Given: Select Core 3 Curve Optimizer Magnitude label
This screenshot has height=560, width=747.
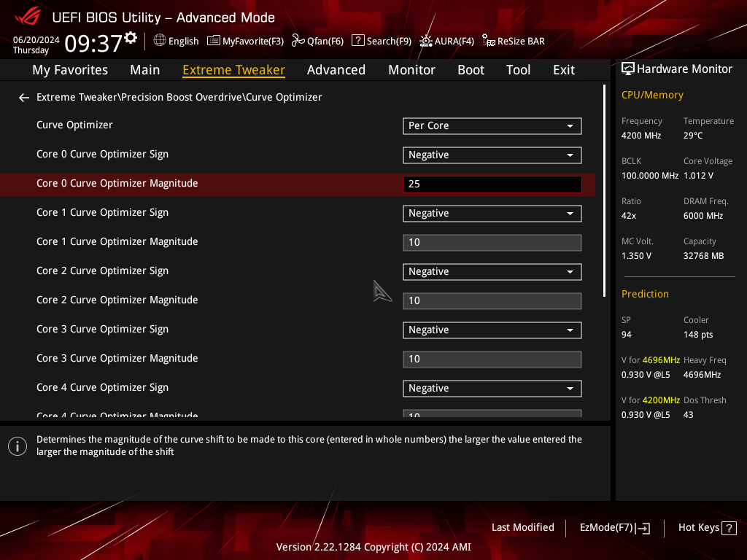Looking at the screenshot, I should [x=117, y=359].
